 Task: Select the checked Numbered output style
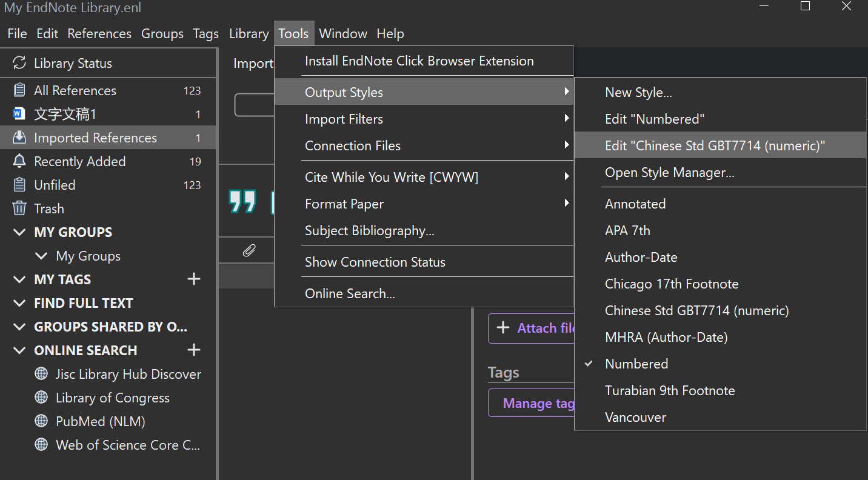coord(720,364)
